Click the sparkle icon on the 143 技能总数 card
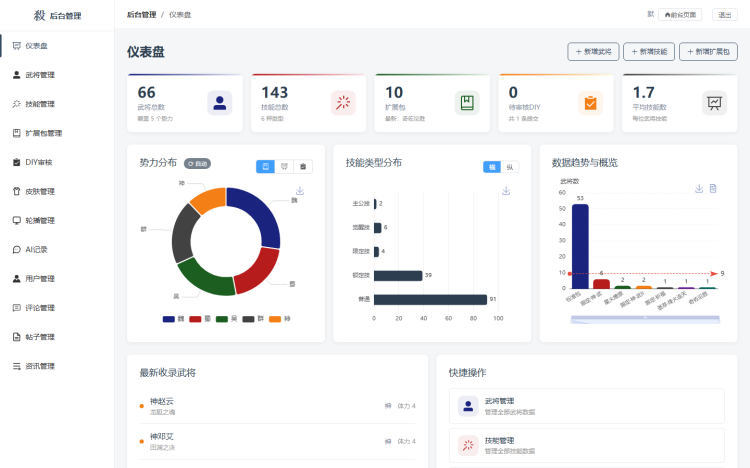Viewport: 750px width, 468px height. point(343,103)
